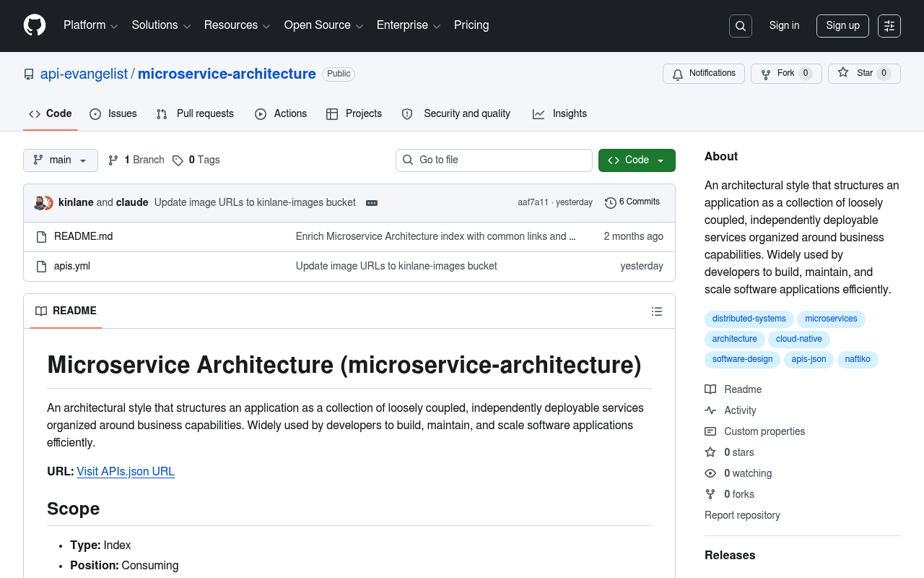
Task: Click the watching eye icon
Action: 710,473
